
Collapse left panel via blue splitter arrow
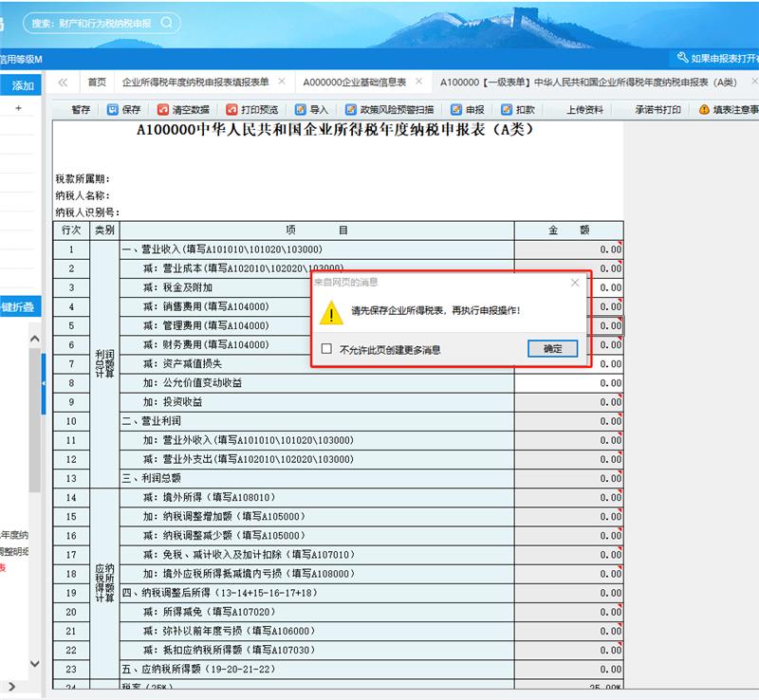click(44, 382)
